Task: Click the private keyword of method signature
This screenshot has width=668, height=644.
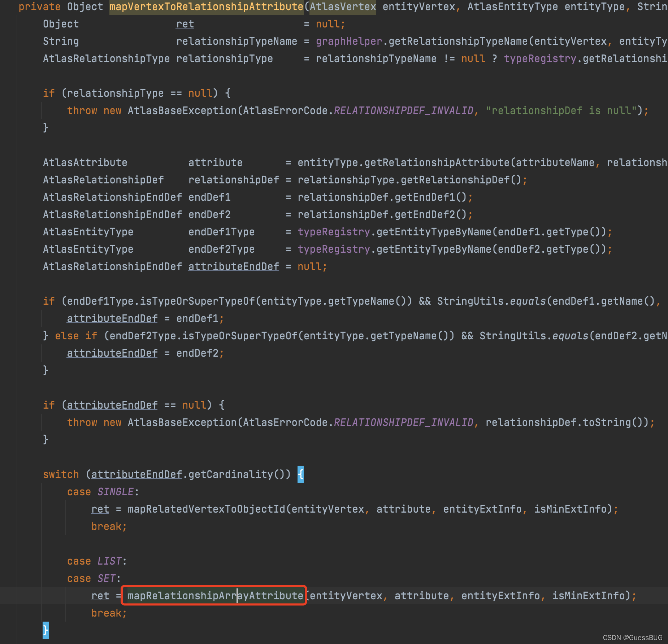Action: point(40,7)
